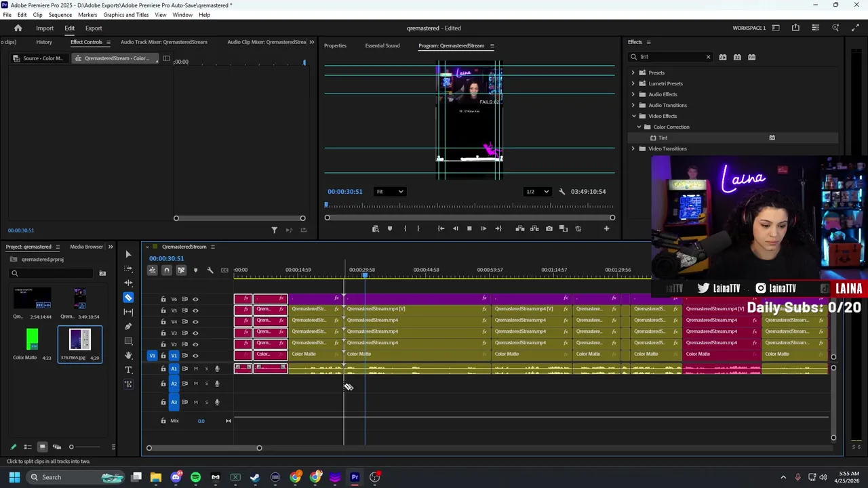This screenshot has height=488, width=868.
Task: Select the Type tool
Action: point(128,369)
